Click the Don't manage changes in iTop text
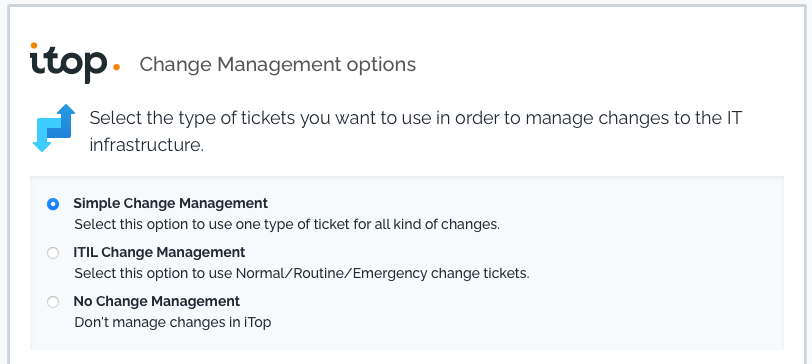The width and height of the screenshot is (812, 364). pyautogui.click(x=172, y=322)
